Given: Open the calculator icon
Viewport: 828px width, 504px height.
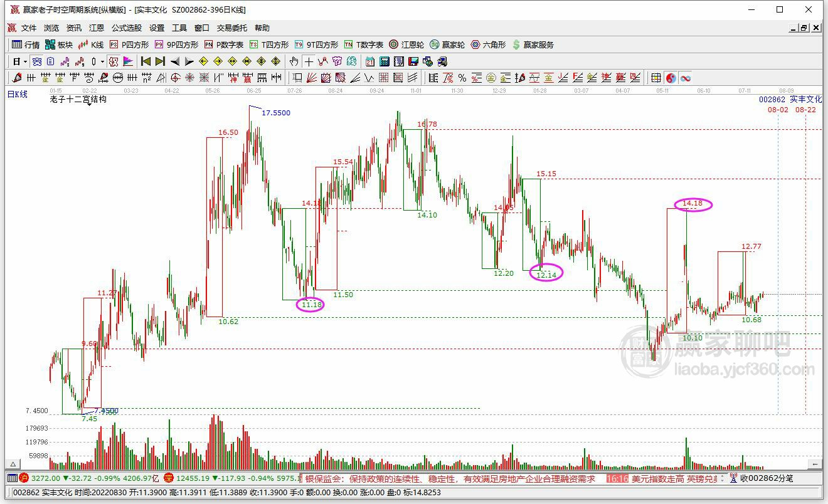Looking at the screenshot, I should tap(385, 61).
